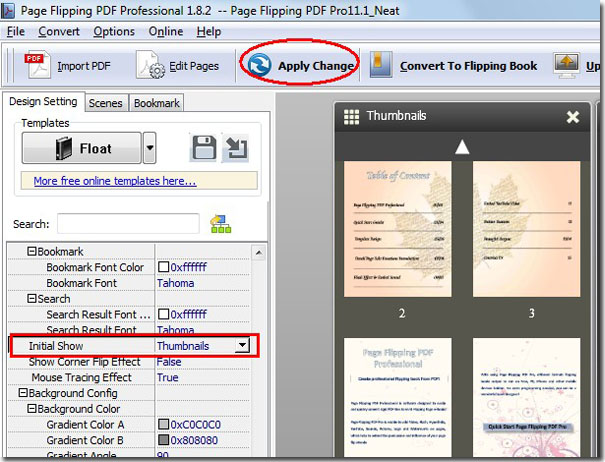Open the Convert menu
The height and width of the screenshot is (462, 605).
click(x=59, y=32)
